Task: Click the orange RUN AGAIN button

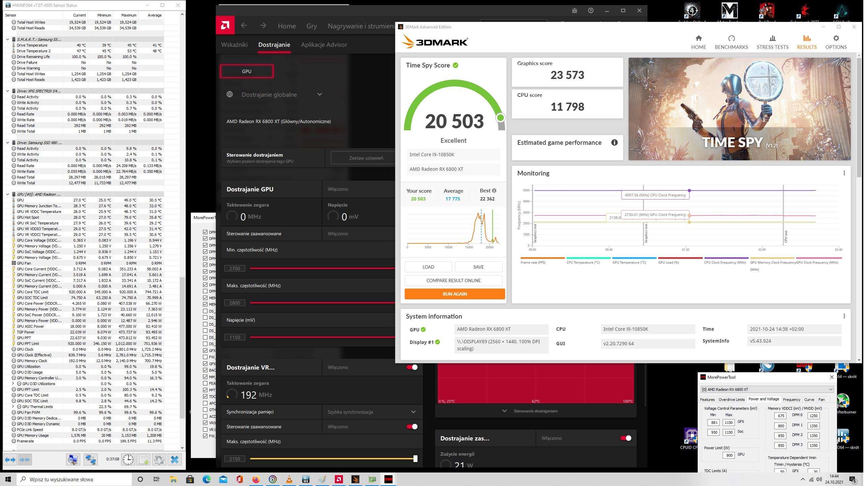Action: coord(455,294)
